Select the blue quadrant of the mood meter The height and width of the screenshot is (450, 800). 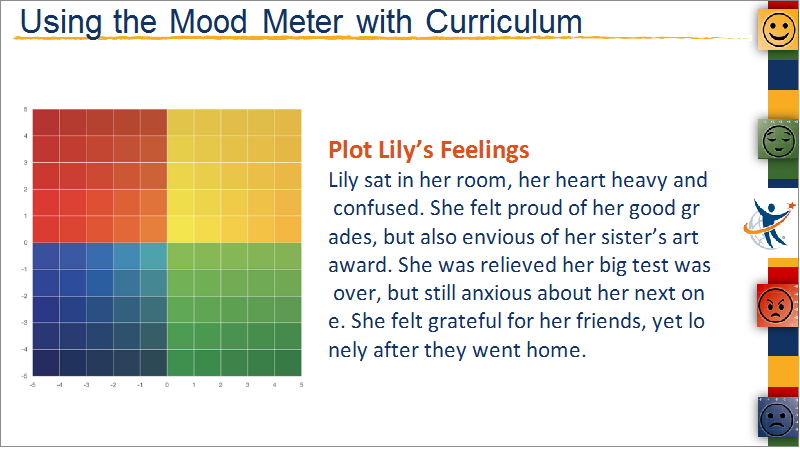(100, 309)
